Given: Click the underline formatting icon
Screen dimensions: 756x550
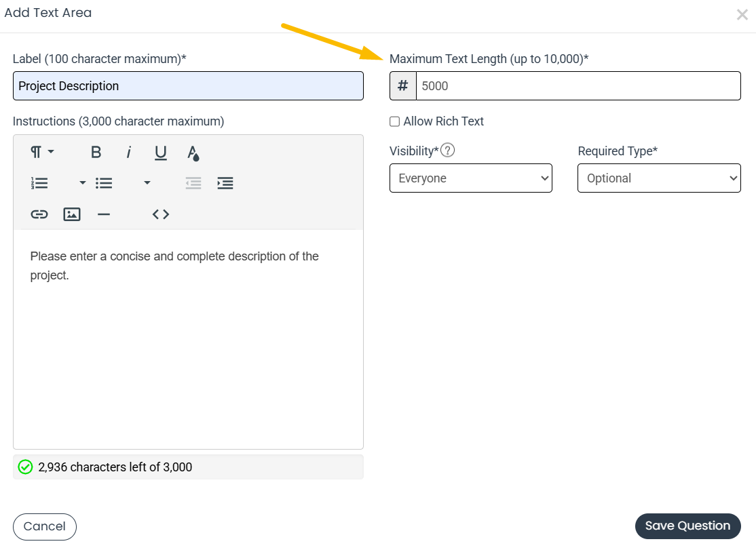Looking at the screenshot, I should 161,152.
